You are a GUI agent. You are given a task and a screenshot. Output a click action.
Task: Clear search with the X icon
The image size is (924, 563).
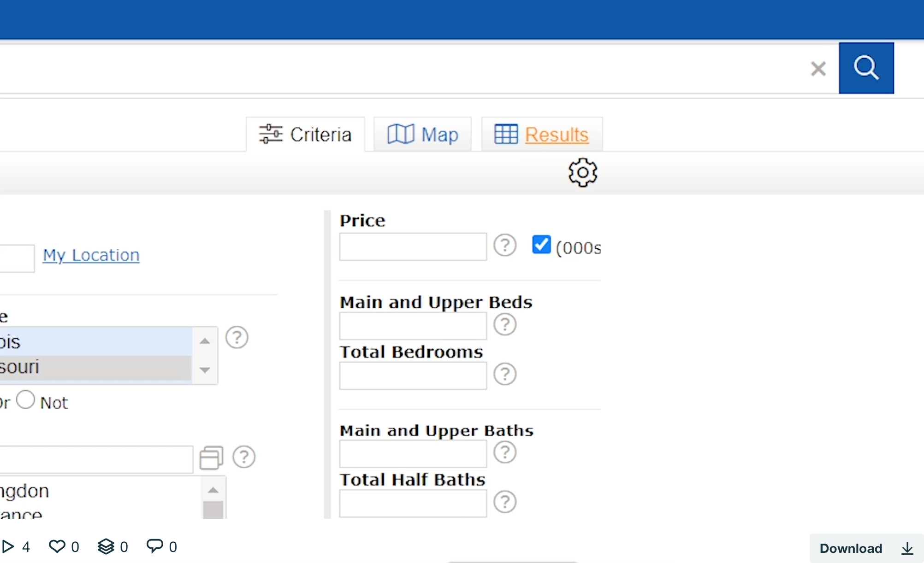[818, 69]
